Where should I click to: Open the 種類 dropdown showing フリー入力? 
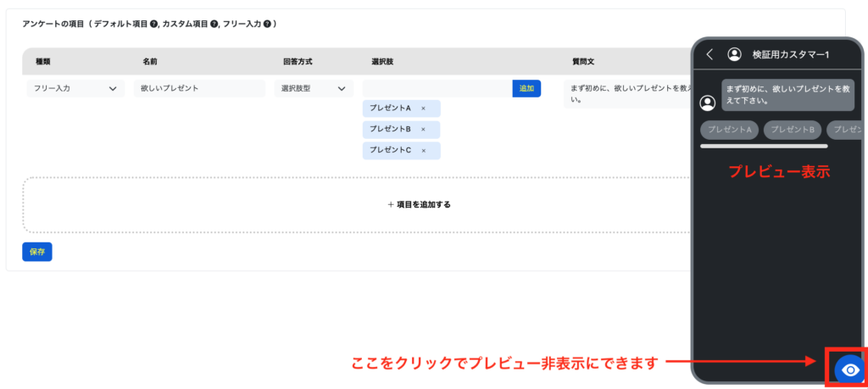pos(75,88)
